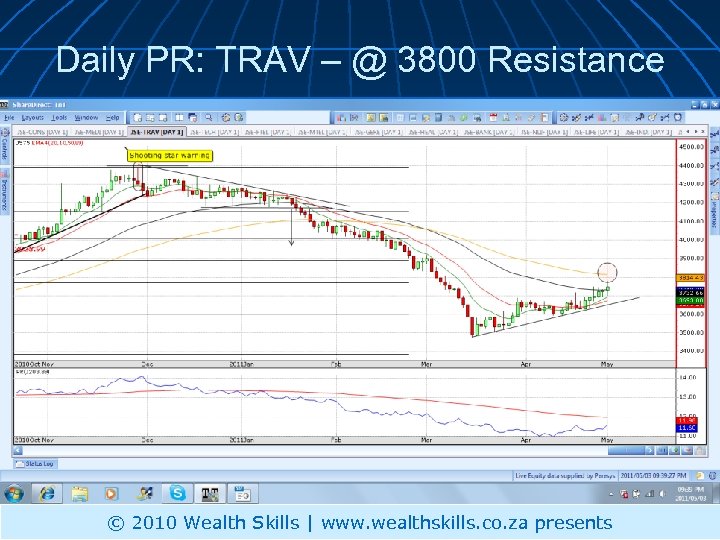Image resolution: width=720 pixels, height=540 pixels.
Task: Click right arrow of horizontal chart scrollbar
Action: 650,450
